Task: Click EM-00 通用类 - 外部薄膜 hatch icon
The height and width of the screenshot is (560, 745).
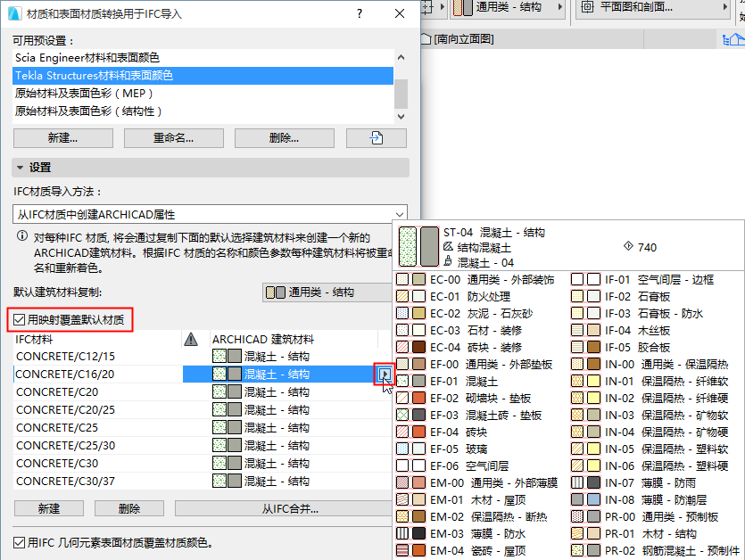Action: [x=402, y=482]
